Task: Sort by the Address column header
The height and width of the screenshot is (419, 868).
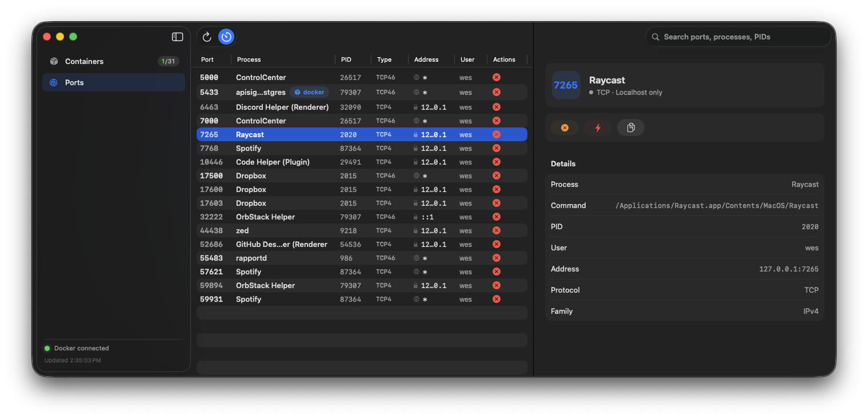Action: [x=426, y=59]
